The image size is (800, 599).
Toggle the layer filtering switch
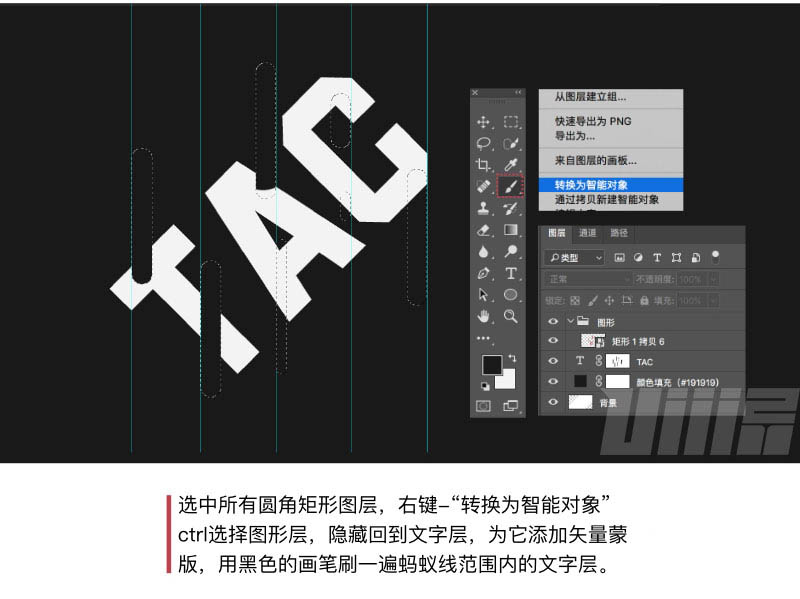pos(715,256)
